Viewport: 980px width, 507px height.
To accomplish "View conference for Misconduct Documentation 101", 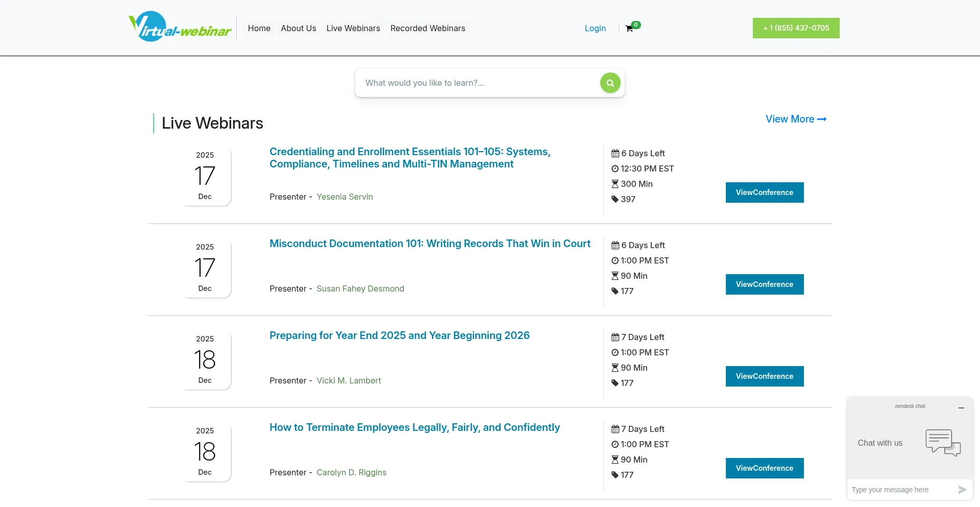I will pyautogui.click(x=764, y=284).
